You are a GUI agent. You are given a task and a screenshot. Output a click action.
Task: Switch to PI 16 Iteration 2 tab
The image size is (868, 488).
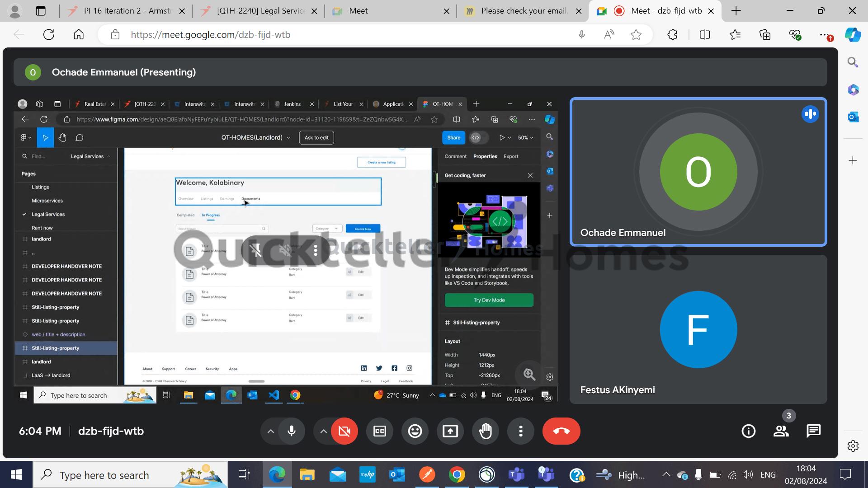click(x=127, y=11)
